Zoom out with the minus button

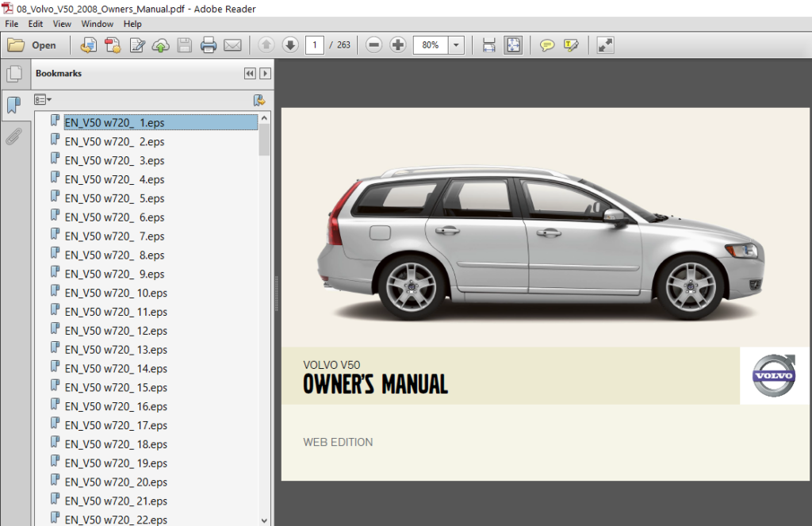click(x=374, y=45)
